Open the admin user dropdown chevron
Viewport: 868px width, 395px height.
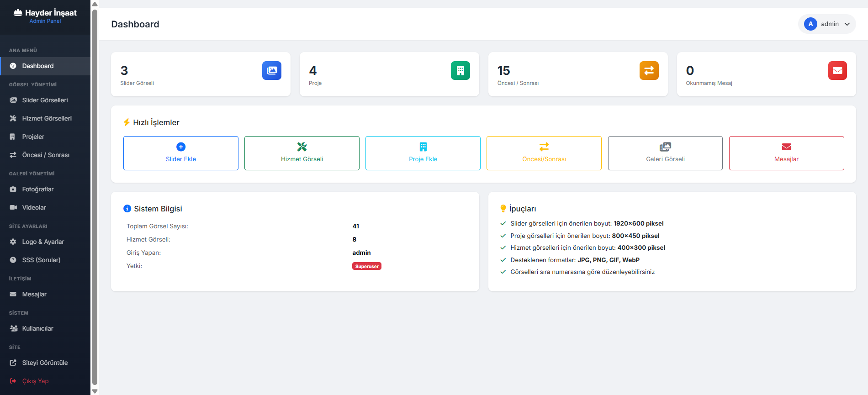847,24
